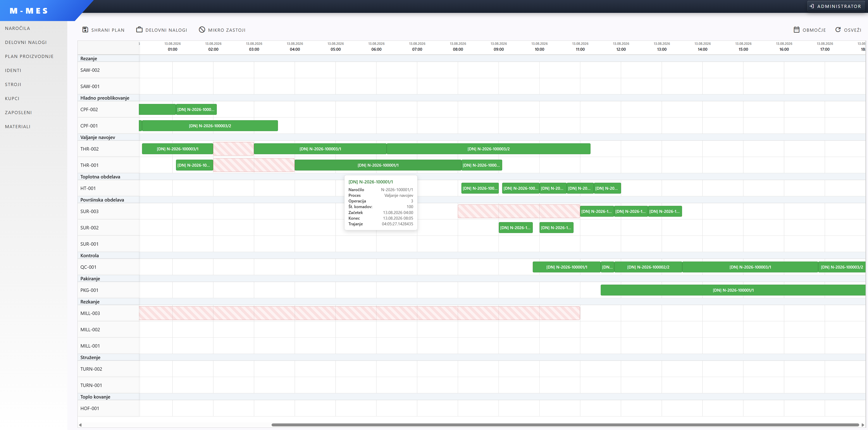Click the briefcase icon for Delovni Nalogi

(x=139, y=30)
